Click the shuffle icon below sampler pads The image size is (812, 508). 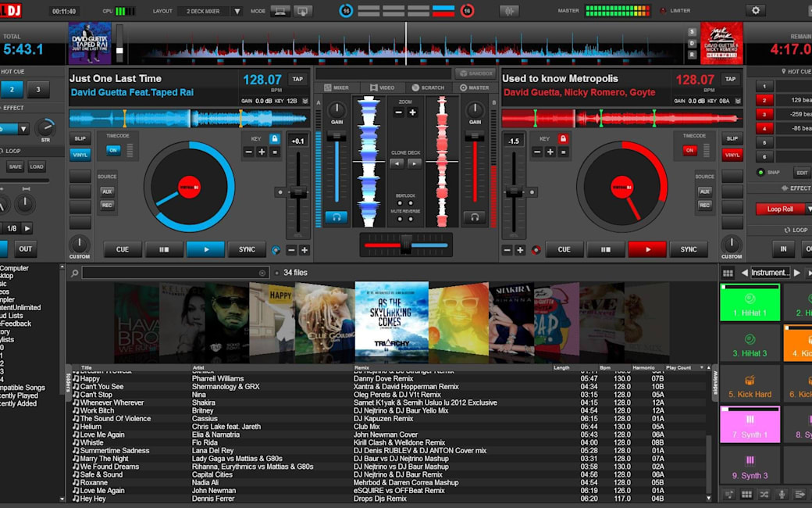pyautogui.click(x=764, y=495)
